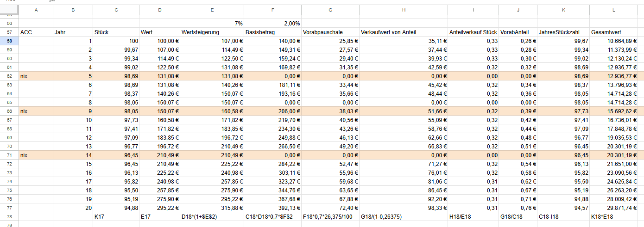This screenshot has height=227, width=644.
Task: Click 'Verkaufwert von Anteil' header cell
Action: pos(403,32)
